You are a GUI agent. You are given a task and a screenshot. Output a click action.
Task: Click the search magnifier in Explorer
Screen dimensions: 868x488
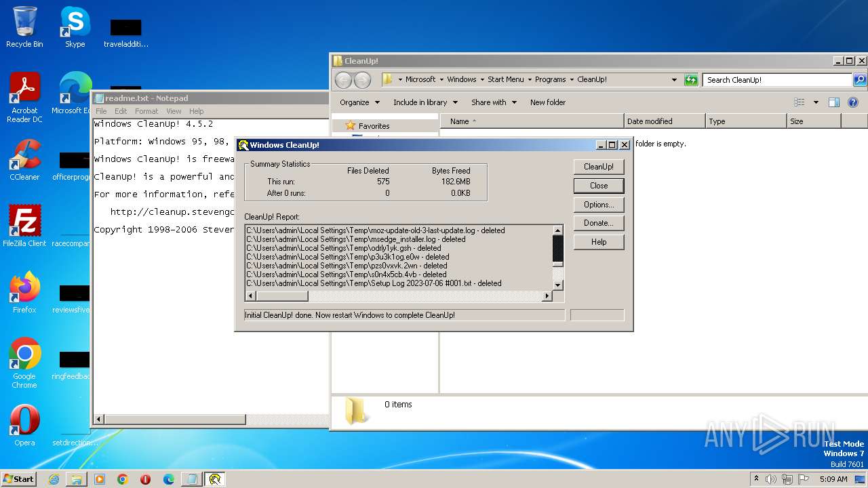click(x=859, y=80)
